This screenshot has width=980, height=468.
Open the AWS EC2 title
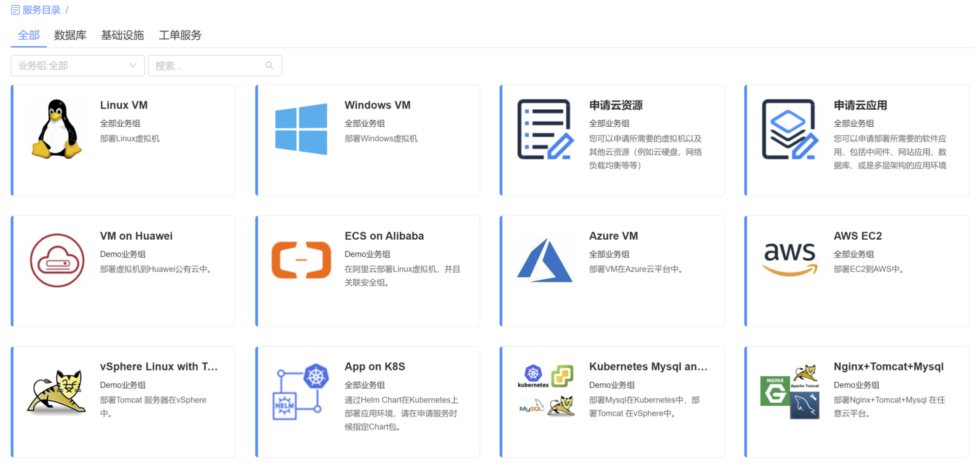pyautogui.click(x=858, y=236)
